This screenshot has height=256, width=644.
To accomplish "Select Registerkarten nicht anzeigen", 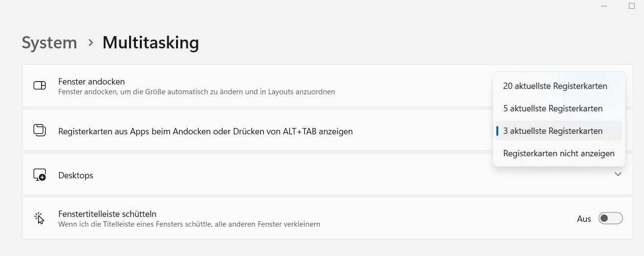I will click(x=558, y=153).
